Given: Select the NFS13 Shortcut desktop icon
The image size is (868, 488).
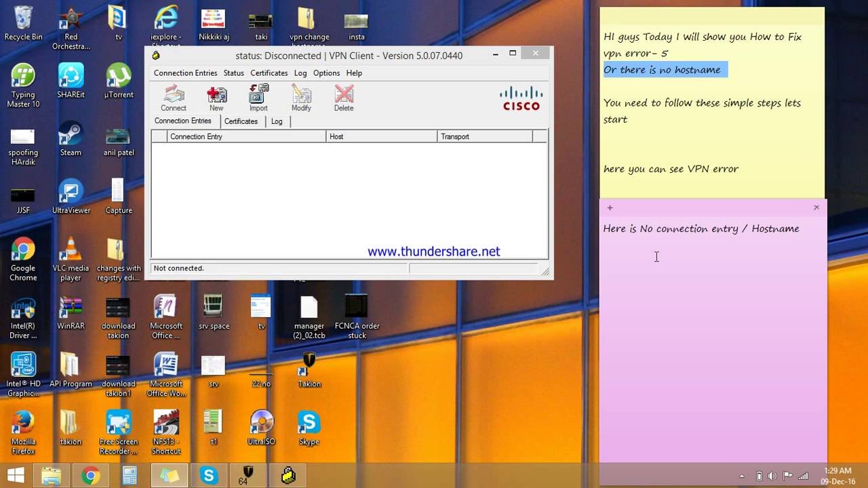Looking at the screenshot, I should pos(166,432).
